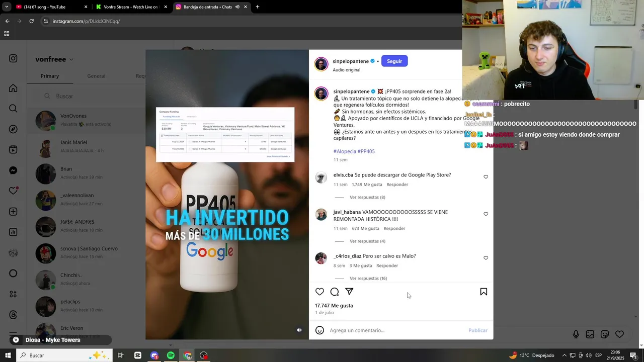Open AI Studio icon in sidebar
Image resolution: width=644 pixels, height=362 pixels.
point(13,294)
